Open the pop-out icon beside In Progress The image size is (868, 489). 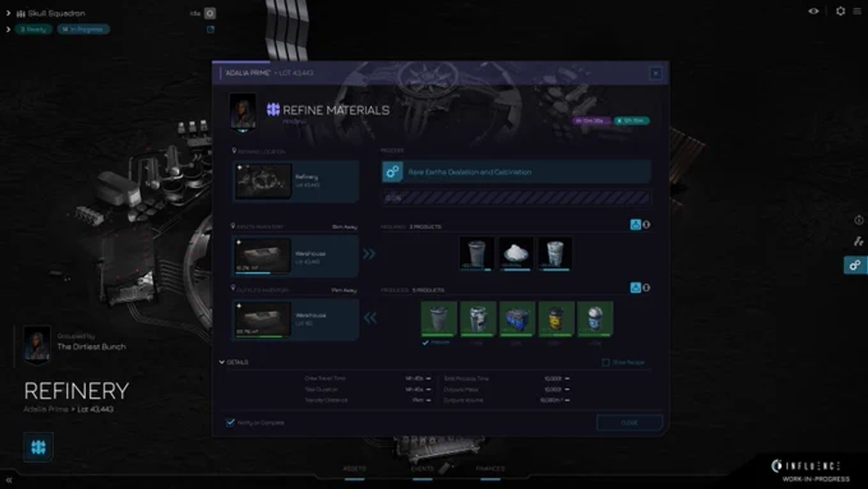[x=210, y=30]
